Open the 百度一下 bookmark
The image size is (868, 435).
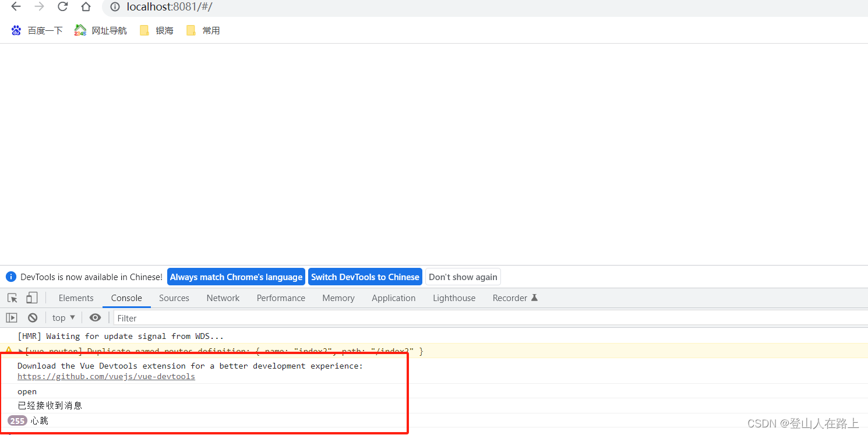click(x=37, y=30)
